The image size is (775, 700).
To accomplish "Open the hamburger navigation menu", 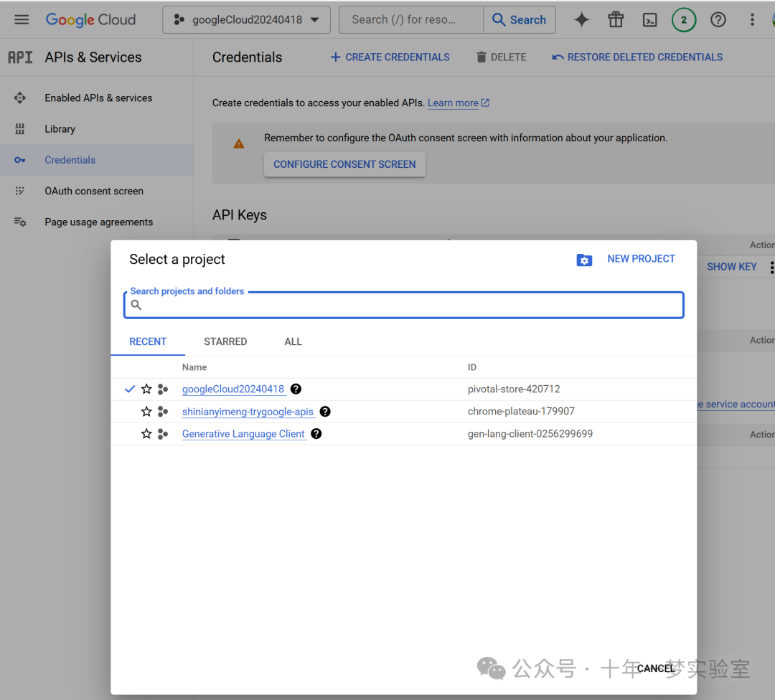I will click(22, 20).
